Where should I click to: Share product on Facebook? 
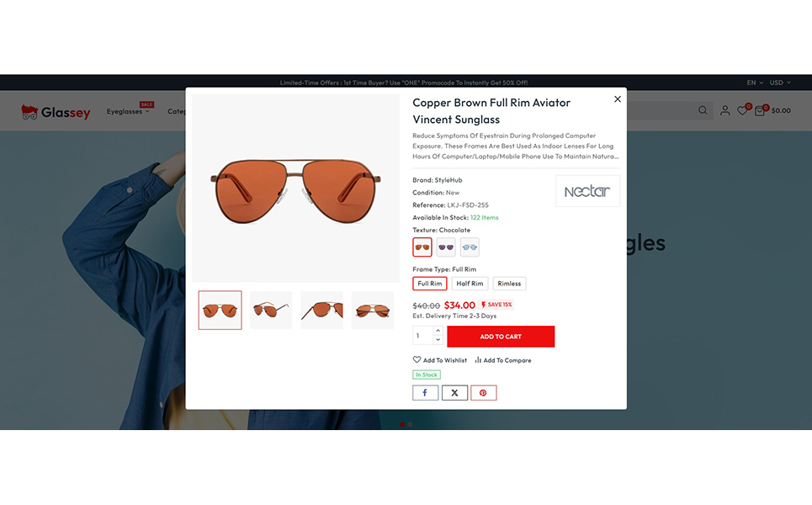(x=425, y=392)
